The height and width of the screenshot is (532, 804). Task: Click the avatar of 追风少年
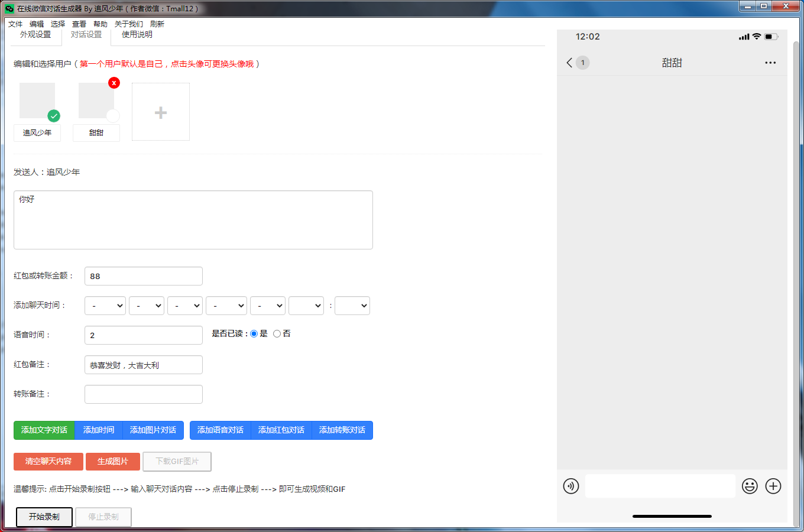[x=37, y=100]
